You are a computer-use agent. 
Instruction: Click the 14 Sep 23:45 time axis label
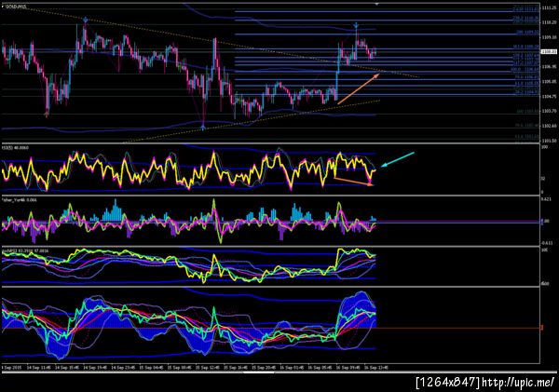123,368
